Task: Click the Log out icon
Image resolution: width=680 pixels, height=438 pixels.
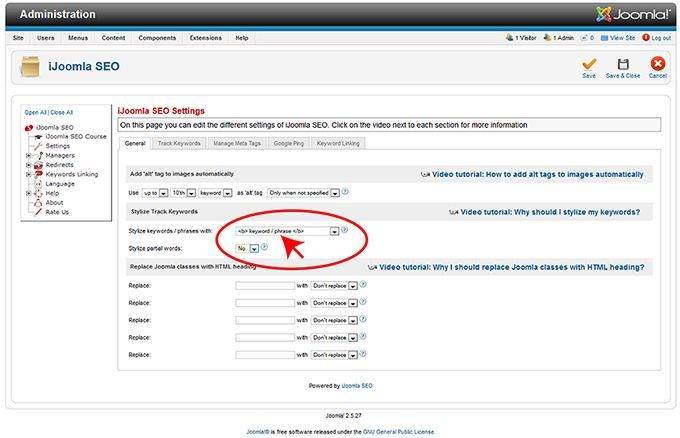Action: [646, 38]
